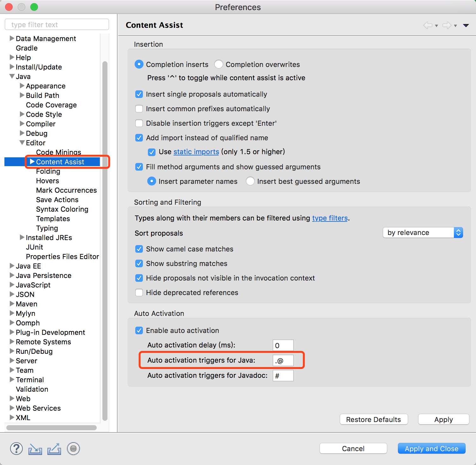Collapse the Java tree node
The image size is (476, 465).
12,76
